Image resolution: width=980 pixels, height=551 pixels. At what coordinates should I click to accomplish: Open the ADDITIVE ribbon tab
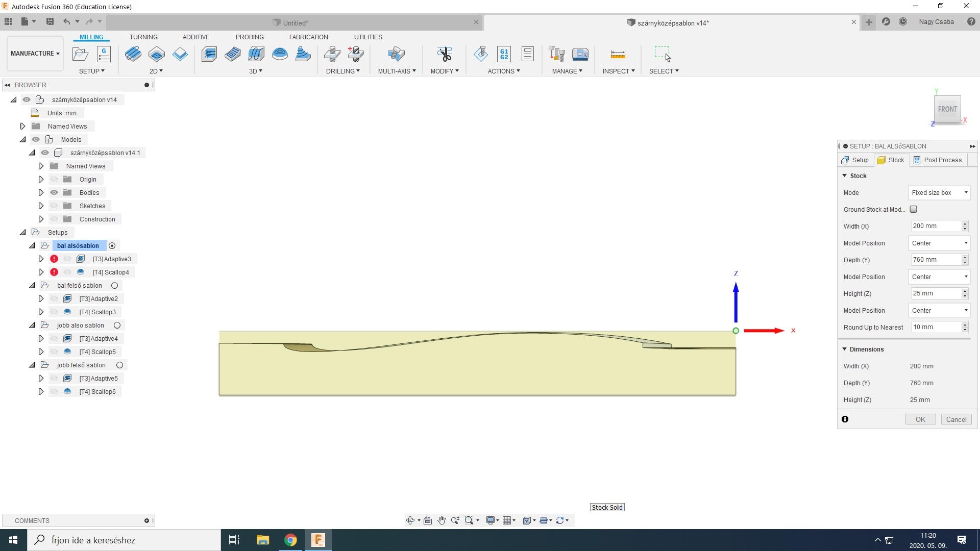[196, 37]
